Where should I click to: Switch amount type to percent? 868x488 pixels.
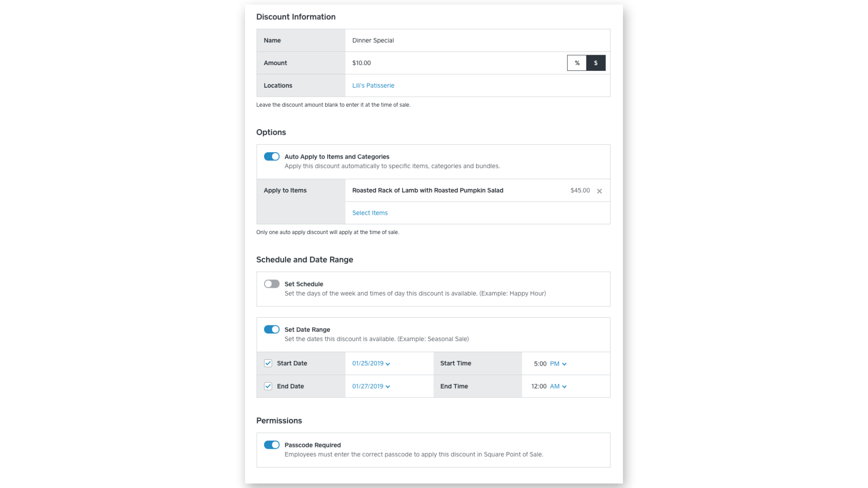(x=576, y=63)
